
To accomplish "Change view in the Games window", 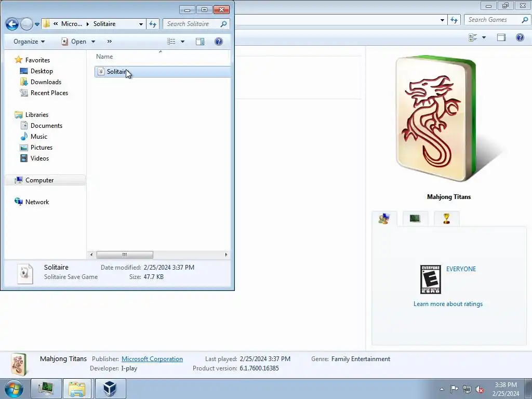I will point(473,37).
